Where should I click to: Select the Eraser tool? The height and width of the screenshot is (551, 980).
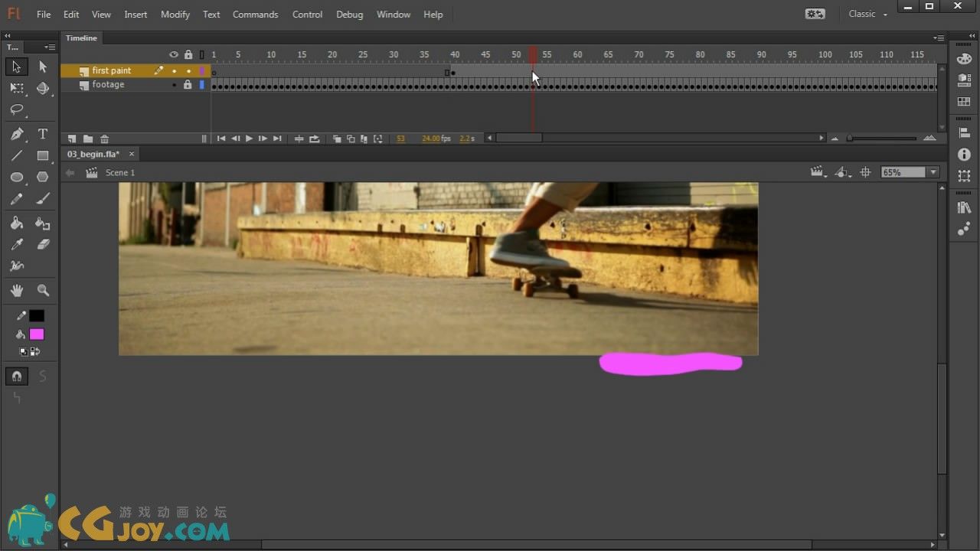(43, 245)
